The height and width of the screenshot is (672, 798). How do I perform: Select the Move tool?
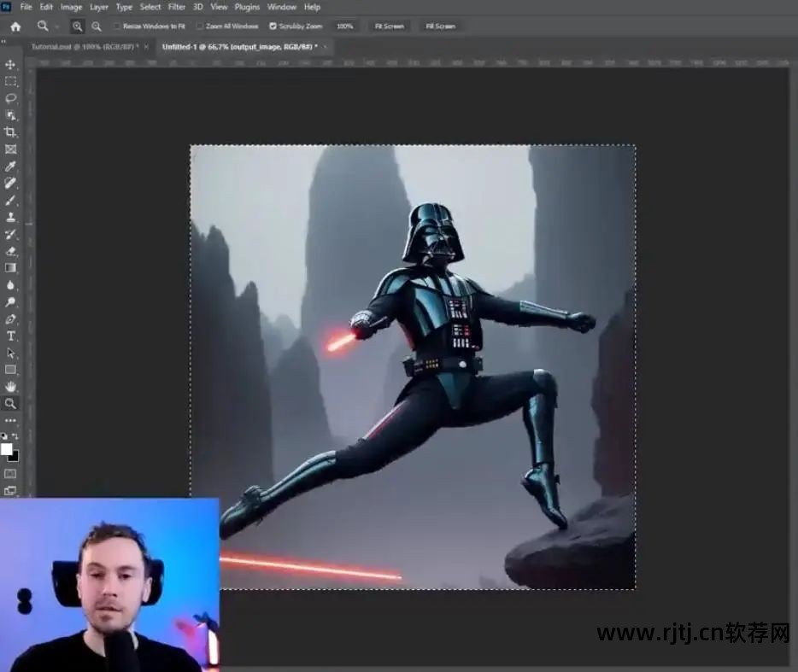[11, 65]
